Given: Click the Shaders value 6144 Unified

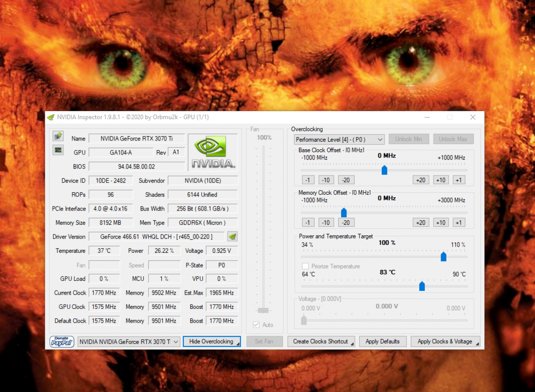Looking at the screenshot, I should coord(202,194).
